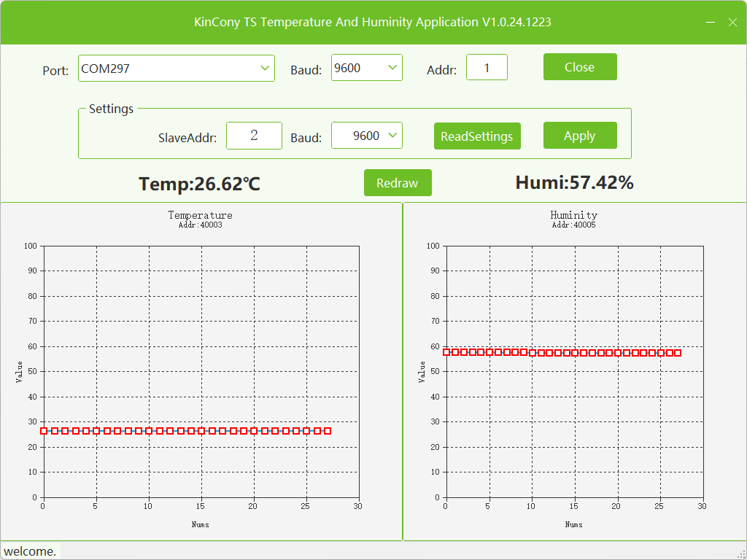Close the window with the X icon
The width and height of the screenshot is (747, 560).
[x=732, y=23]
